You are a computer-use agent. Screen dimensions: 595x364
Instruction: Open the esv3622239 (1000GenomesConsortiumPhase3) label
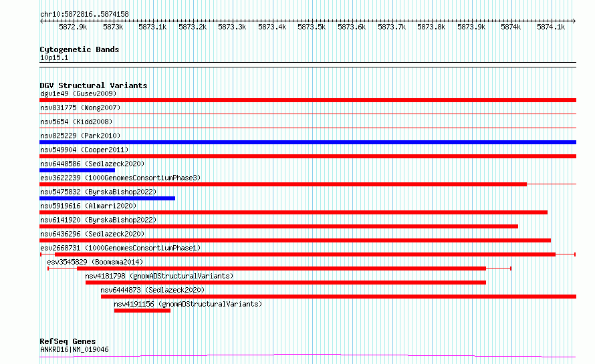point(120,178)
